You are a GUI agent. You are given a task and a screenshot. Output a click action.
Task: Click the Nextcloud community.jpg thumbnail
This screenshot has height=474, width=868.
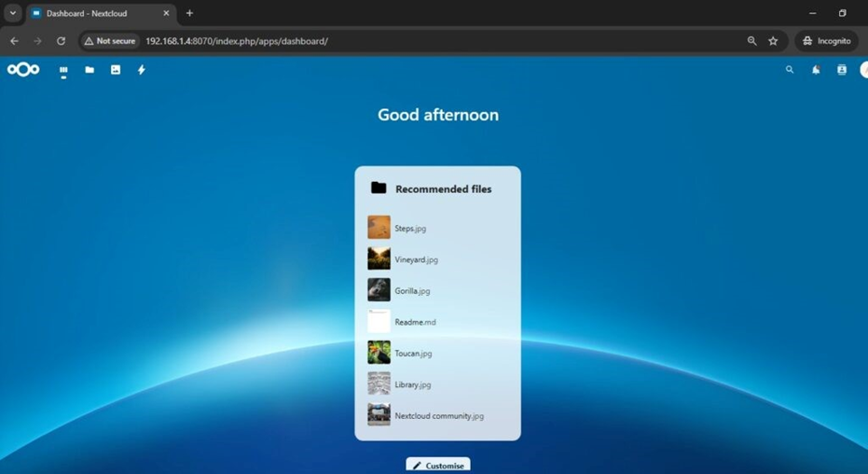click(x=379, y=414)
